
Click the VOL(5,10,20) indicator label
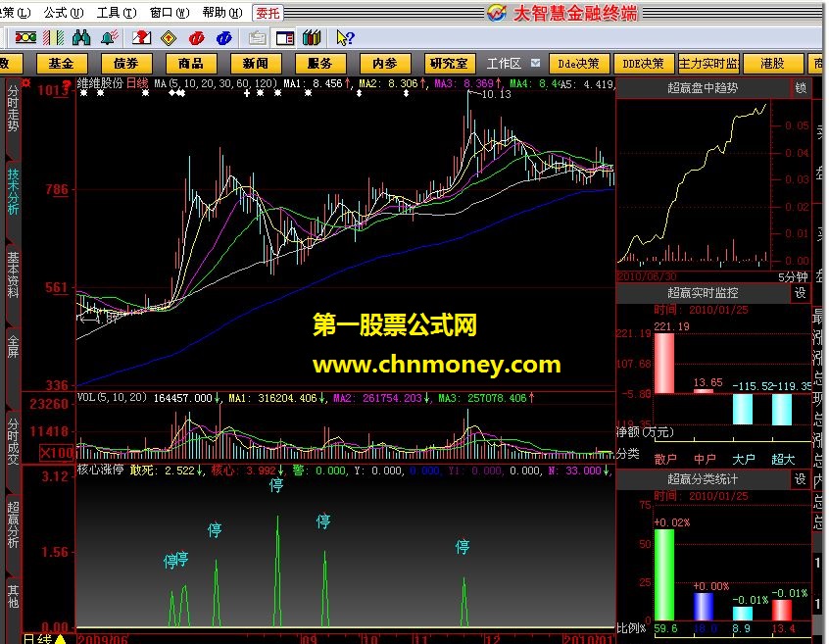tap(112, 398)
